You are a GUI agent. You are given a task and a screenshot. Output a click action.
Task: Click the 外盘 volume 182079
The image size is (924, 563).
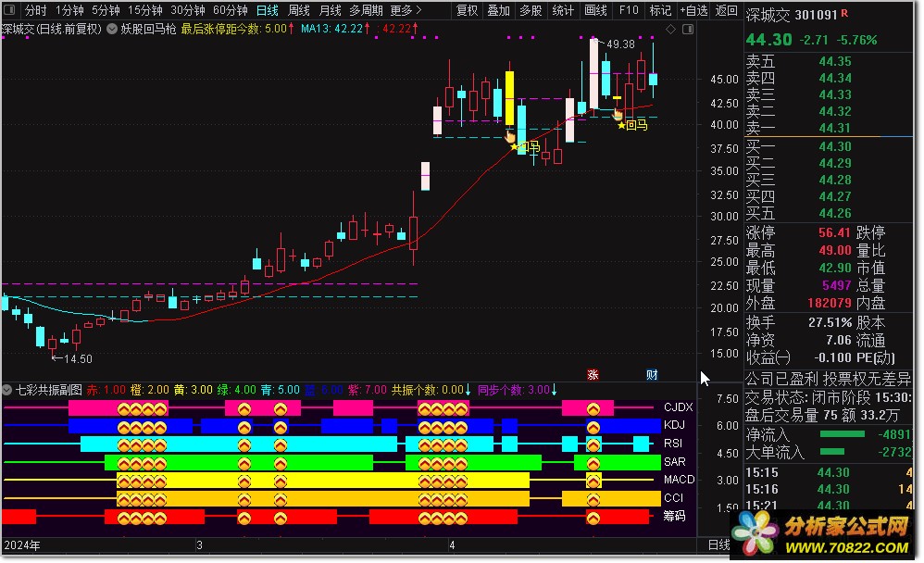pos(830,303)
